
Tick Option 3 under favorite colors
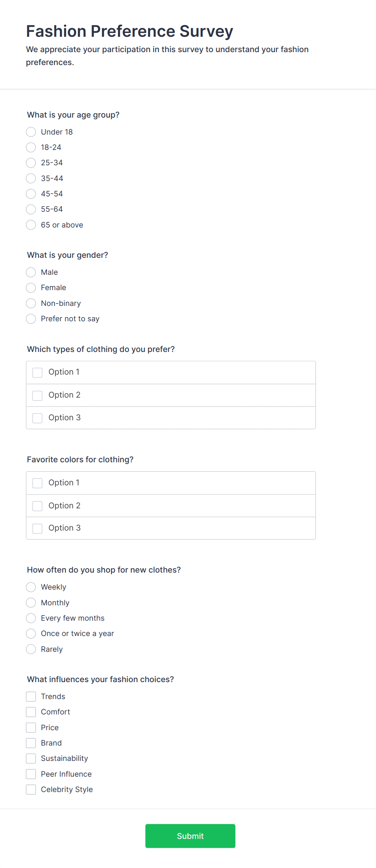(38, 529)
